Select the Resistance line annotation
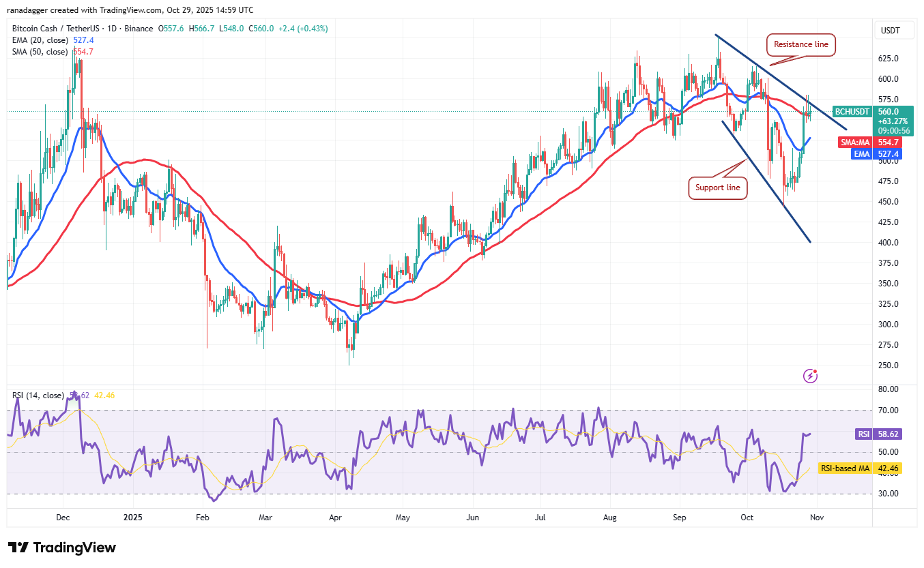This screenshot has width=924, height=568. click(x=800, y=45)
